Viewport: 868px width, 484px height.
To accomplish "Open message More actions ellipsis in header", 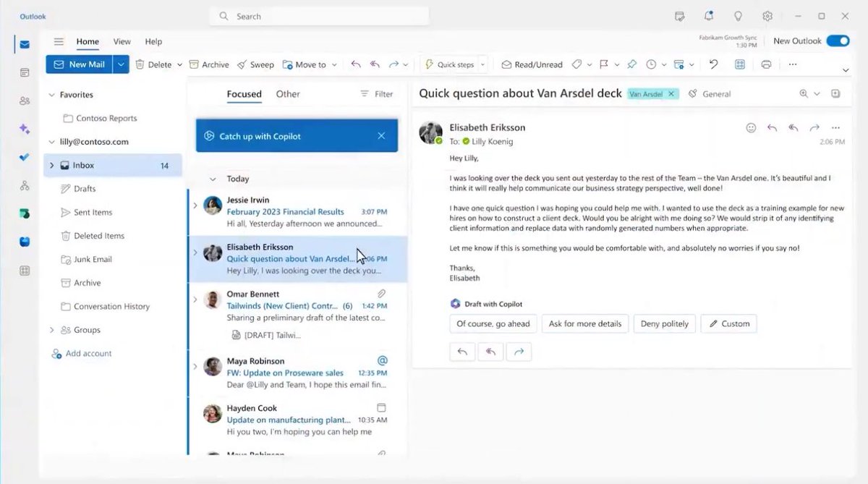I will pos(835,127).
